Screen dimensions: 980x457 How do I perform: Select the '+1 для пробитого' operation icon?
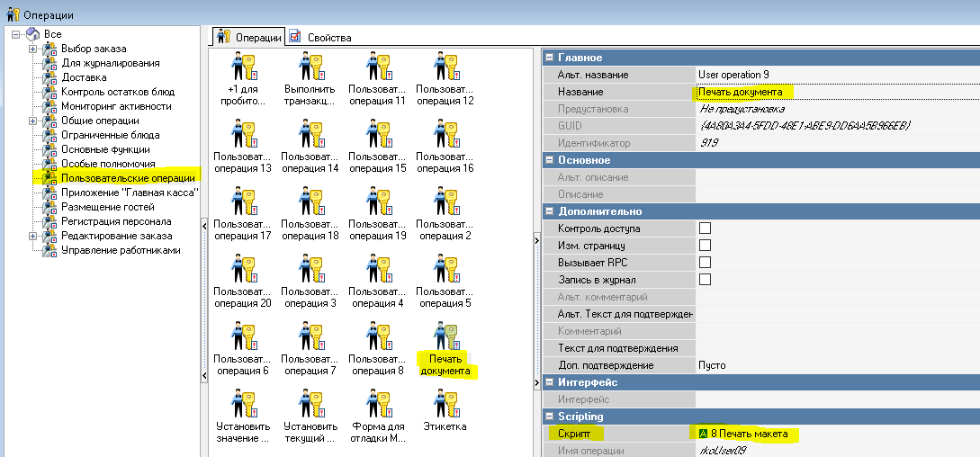244,67
